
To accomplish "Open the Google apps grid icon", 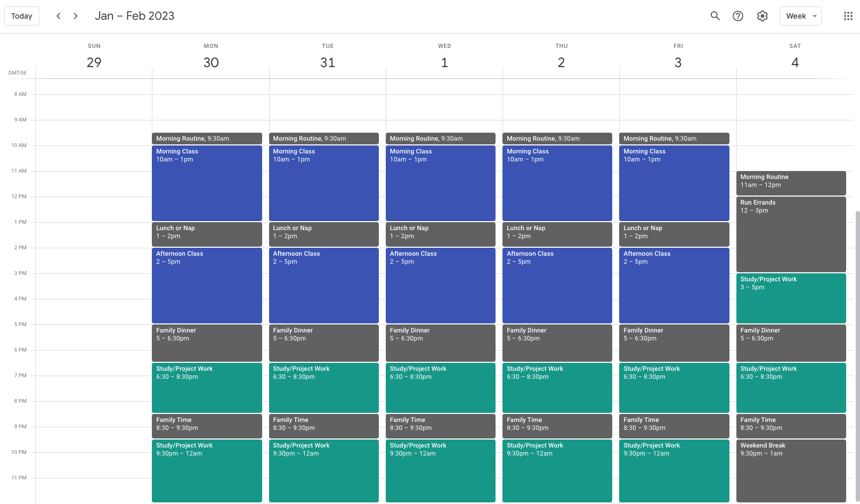I will (x=848, y=16).
